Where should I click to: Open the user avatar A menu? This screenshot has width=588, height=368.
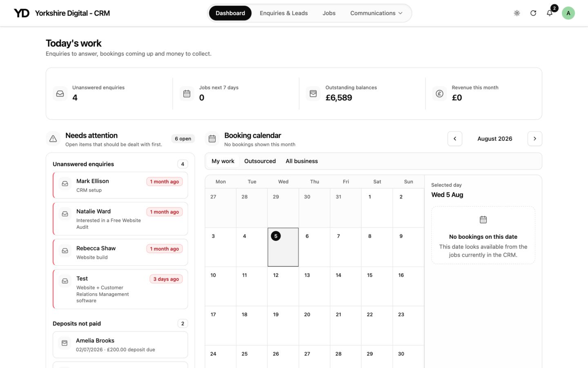[568, 13]
